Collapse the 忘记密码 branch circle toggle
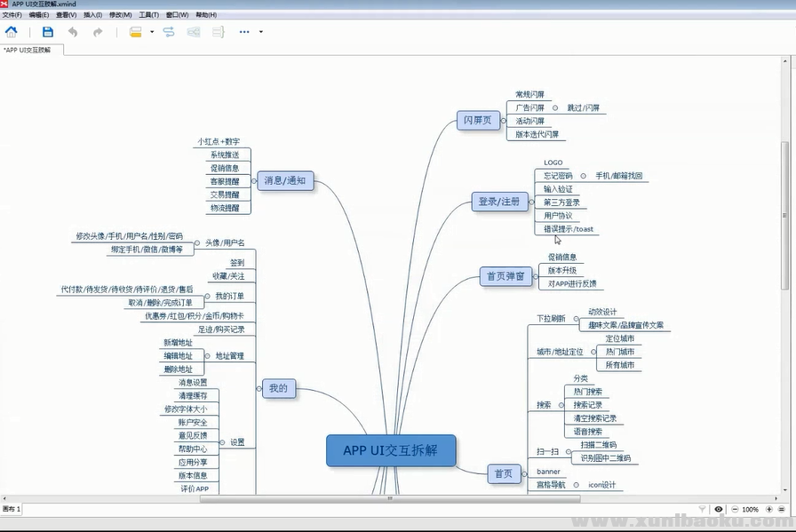 pyautogui.click(x=584, y=176)
